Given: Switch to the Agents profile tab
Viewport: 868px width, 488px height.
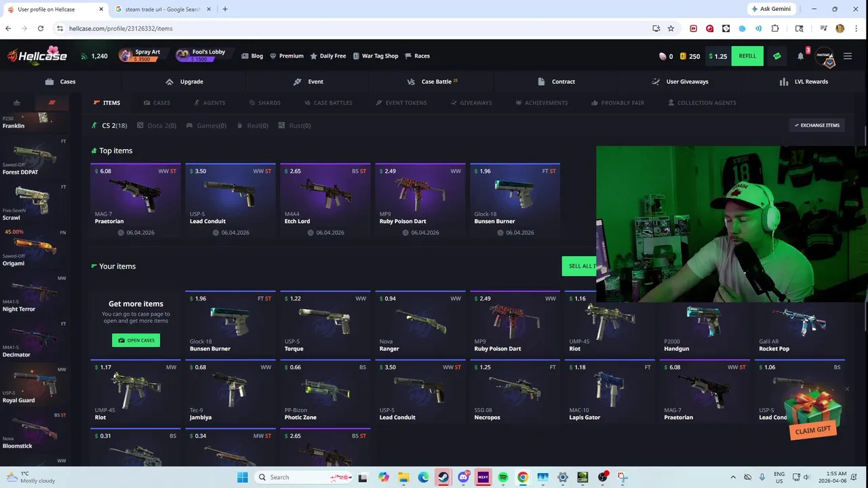Looking at the screenshot, I should (209, 103).
